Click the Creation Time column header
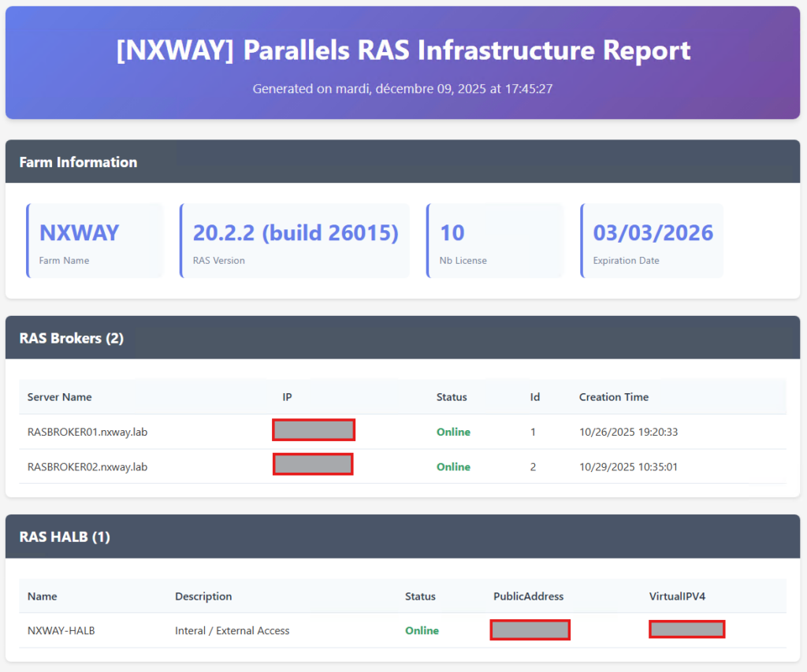This screenshot has height=672, width=807. pos(614,397)
